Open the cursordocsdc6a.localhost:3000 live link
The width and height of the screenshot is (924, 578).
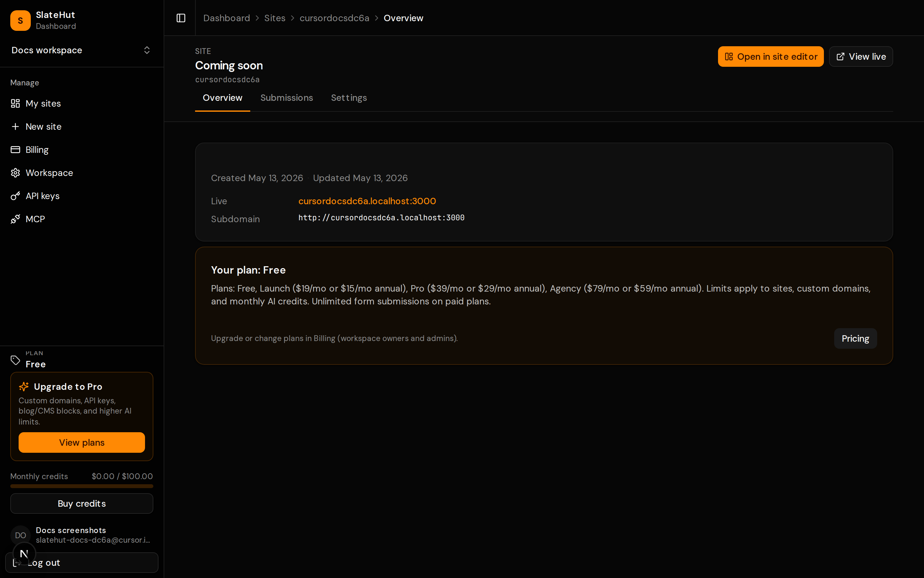pos(367,201)
